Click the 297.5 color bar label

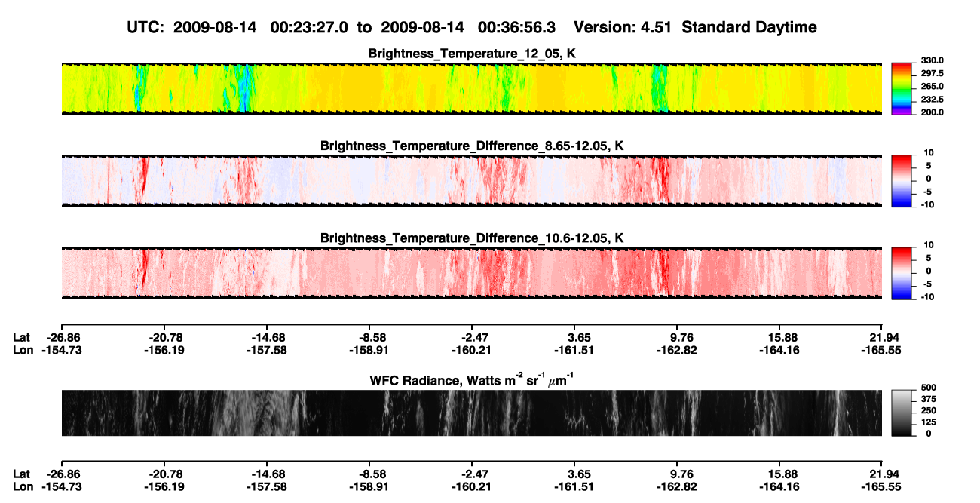click(x=934, y=73)
